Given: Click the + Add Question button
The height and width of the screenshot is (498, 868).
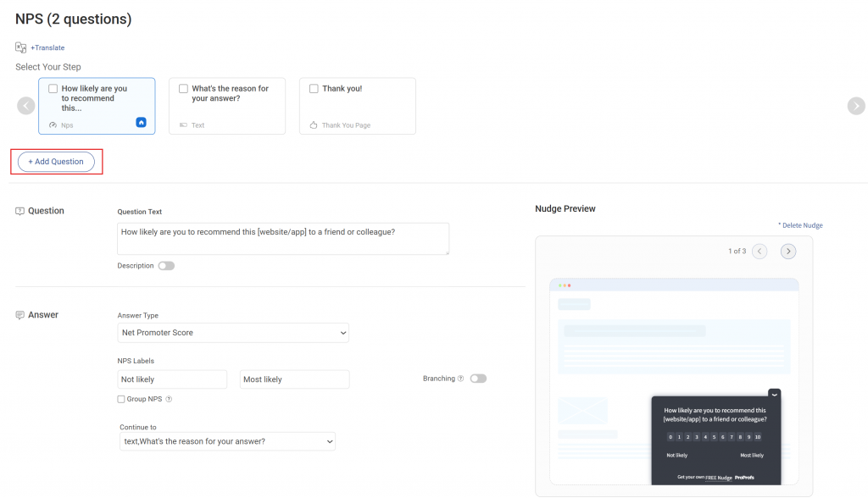Looking at the screenshot, I should coord(56,161).
